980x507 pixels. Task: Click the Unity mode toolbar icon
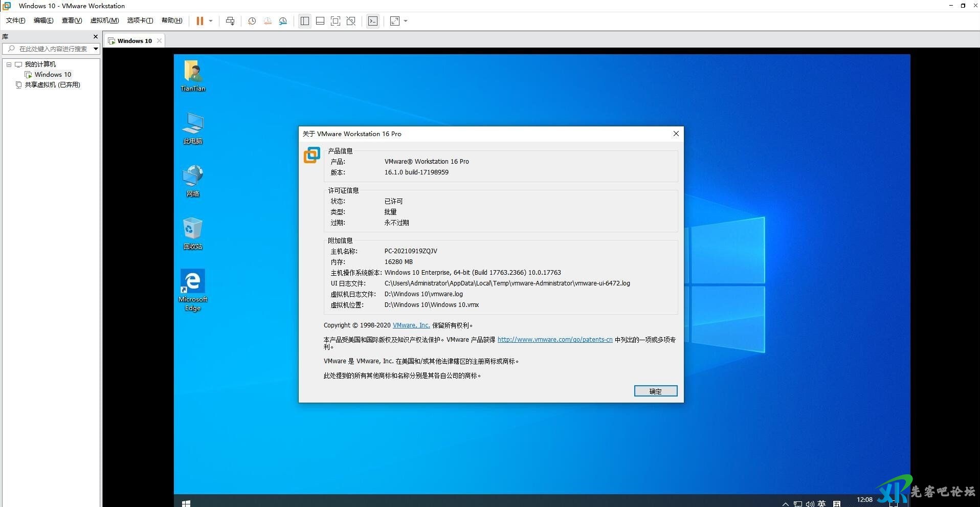351,21
